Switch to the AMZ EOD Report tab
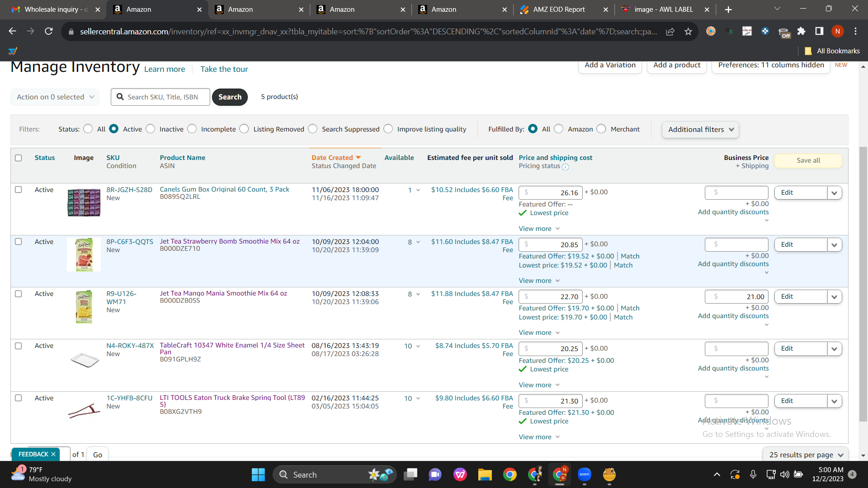This screenshot has height=488, width=868. tap(564, 9)
